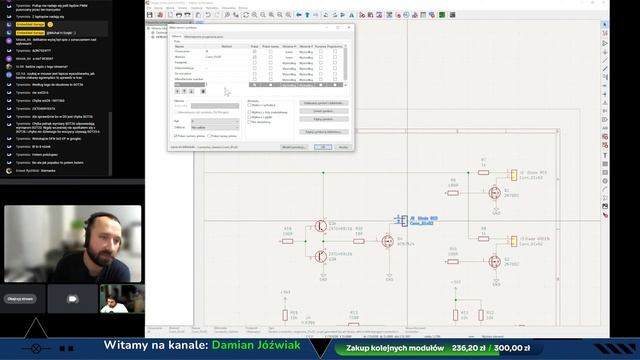Click the blue navigate-back arrow icon

pos(299,15)
